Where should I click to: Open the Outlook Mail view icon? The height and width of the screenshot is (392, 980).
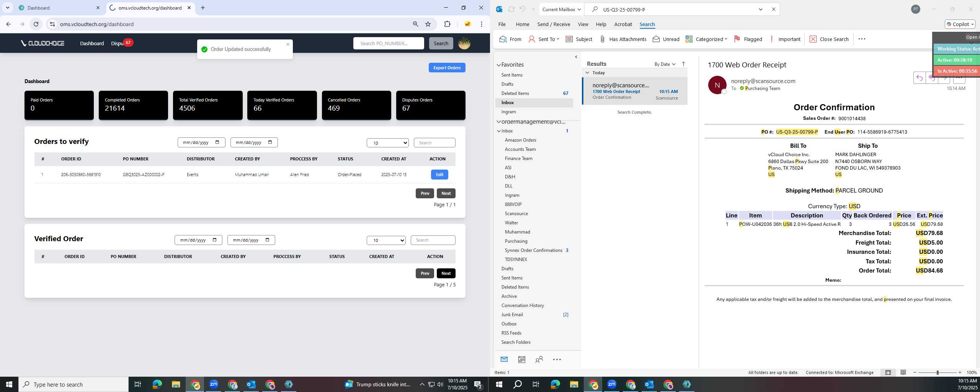pyautogui.click(x=504, y=359)
